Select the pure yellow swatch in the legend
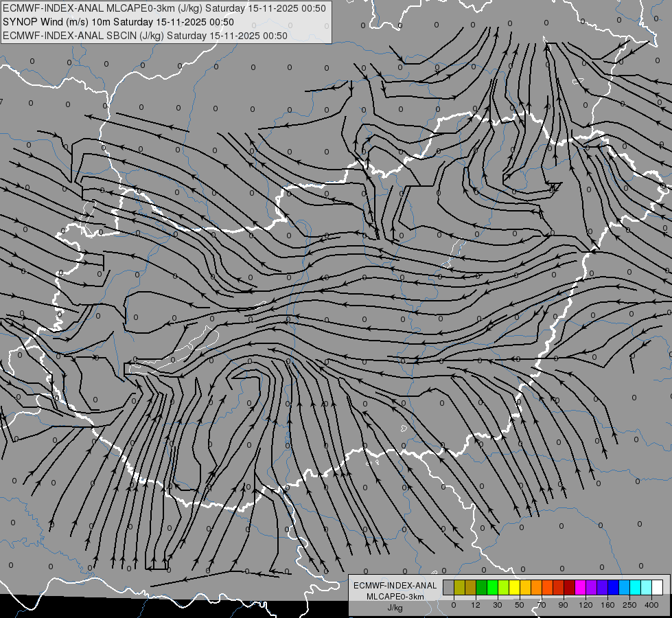 click(514, 587)
